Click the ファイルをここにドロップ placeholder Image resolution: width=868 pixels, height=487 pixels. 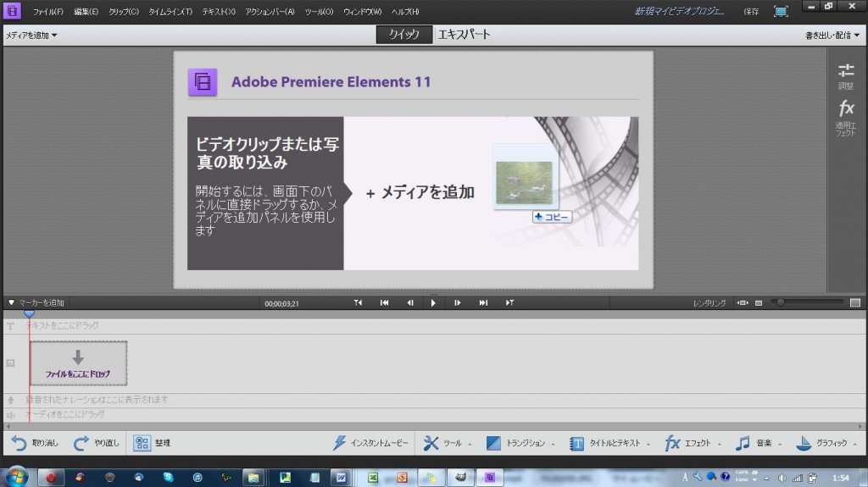(x=78, y=363)
